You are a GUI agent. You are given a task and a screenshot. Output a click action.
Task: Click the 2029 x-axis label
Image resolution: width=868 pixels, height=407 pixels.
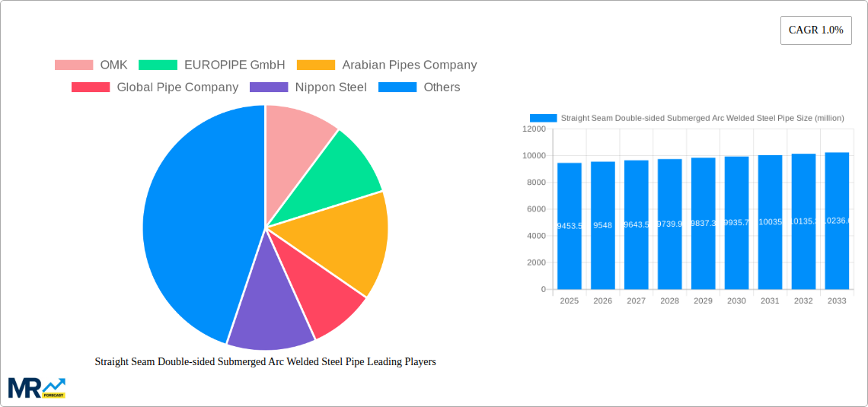pyautogui.click(x=703, y=300)
